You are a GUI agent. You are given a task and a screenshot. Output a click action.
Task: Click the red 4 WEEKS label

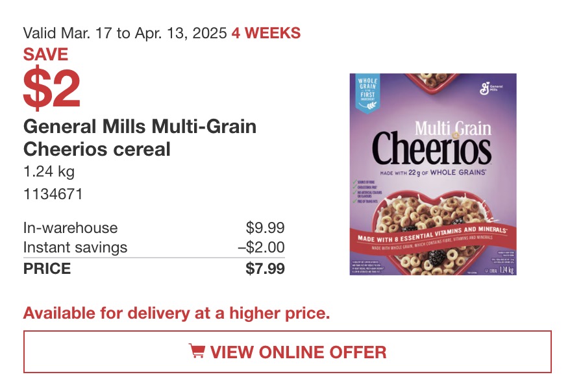tap(266, 33)
